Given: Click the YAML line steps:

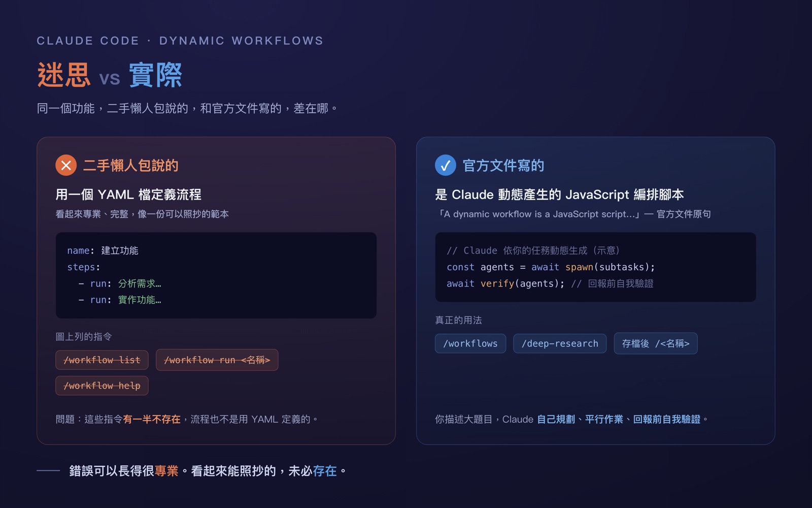Looking at the screenshot, I should point(84,267).
